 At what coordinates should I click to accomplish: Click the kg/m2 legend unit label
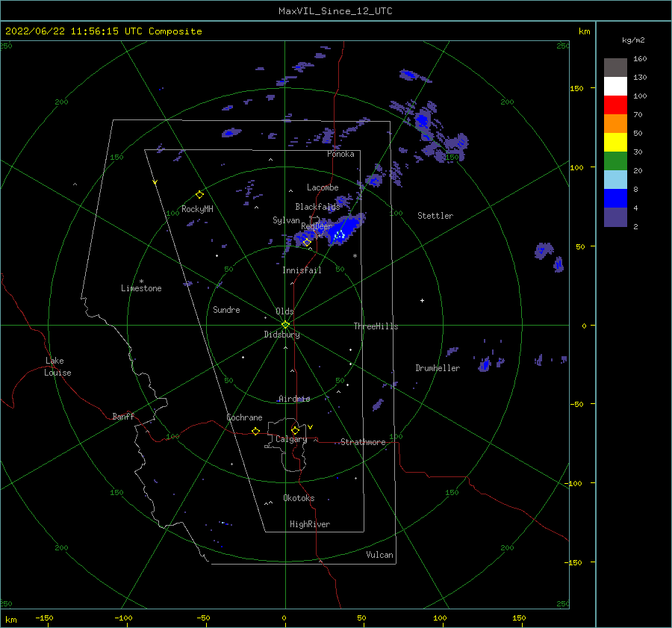(633, 40)
